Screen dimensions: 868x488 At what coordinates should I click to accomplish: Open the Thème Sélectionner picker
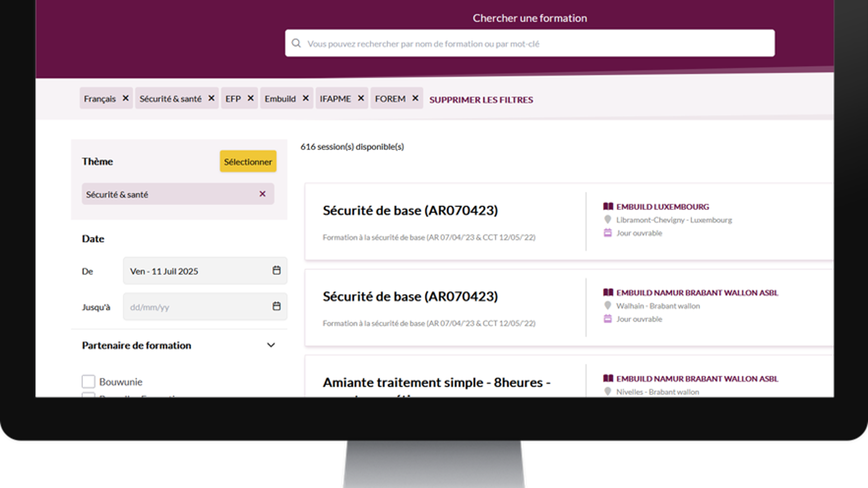pos(248,161)
